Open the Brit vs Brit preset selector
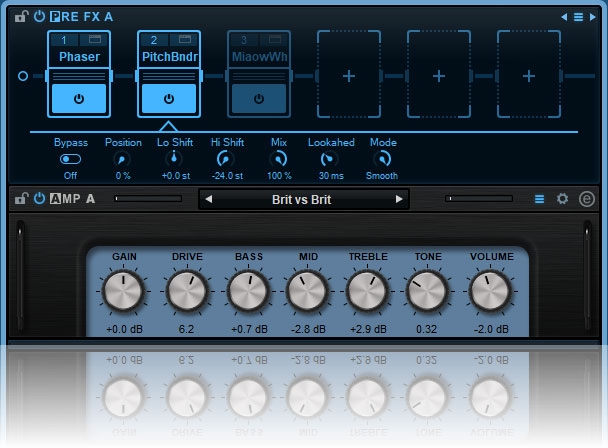Screen dimensions: 608x448 (x=301, y=199)
